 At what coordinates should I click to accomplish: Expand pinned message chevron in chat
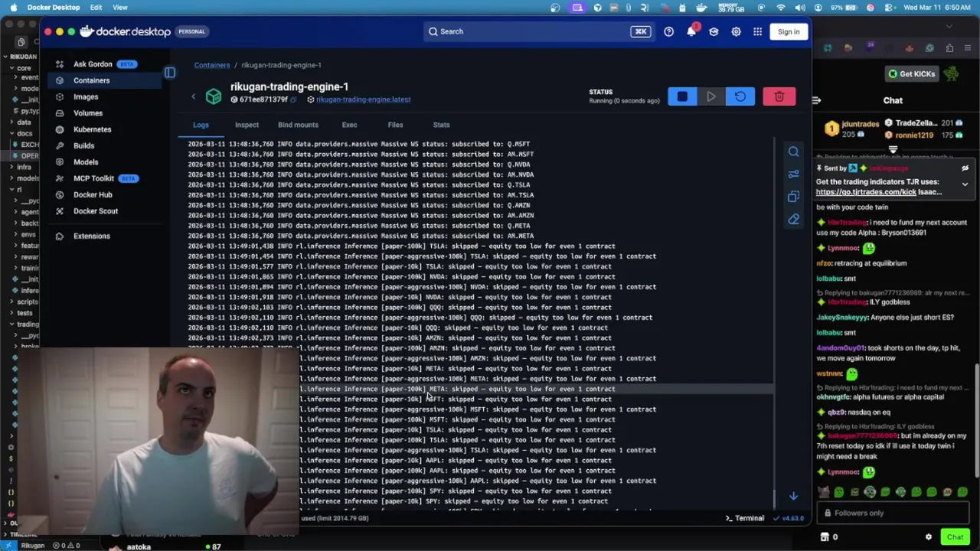[x=965, y=184]
